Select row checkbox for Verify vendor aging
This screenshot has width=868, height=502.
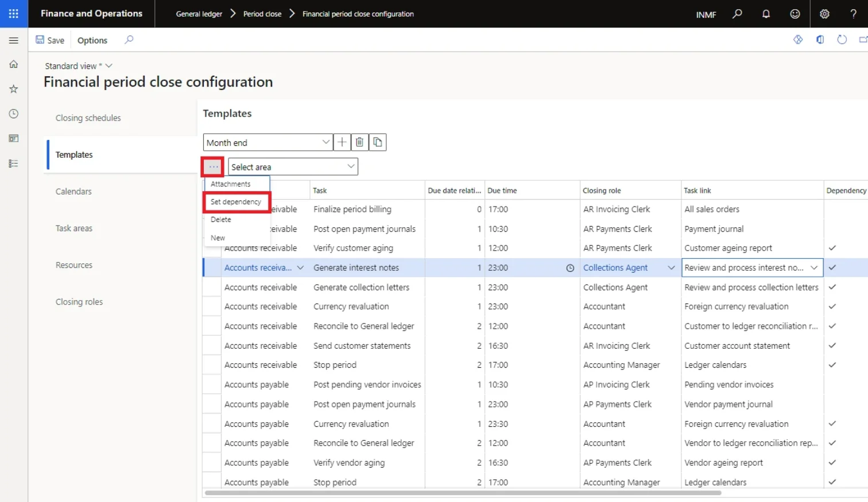point(212,462)
